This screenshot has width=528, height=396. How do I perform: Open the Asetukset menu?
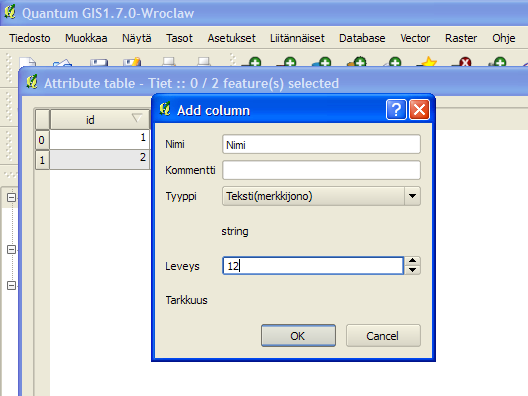point(231,38)
